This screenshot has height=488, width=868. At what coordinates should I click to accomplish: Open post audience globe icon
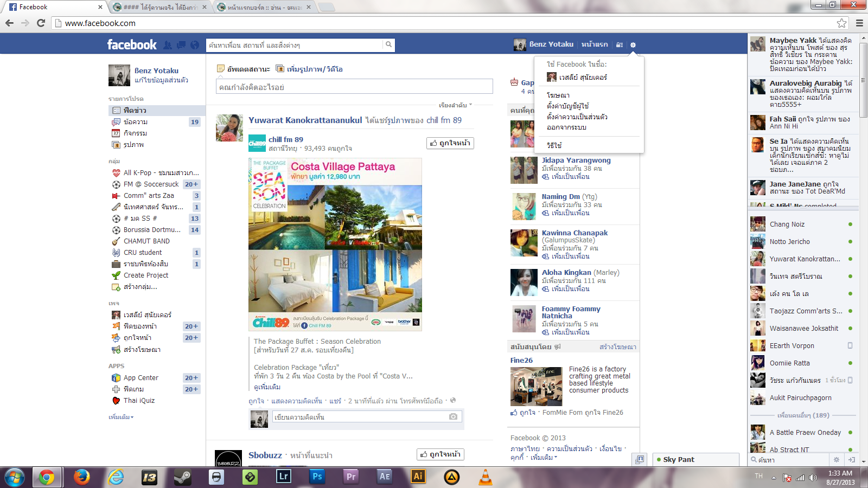tap(453, 401)
